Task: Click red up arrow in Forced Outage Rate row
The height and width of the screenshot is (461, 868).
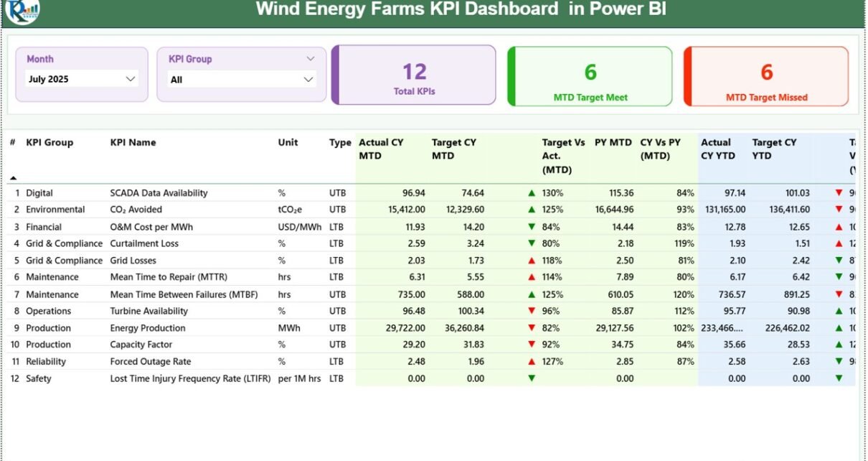Action: pos(532,362)
